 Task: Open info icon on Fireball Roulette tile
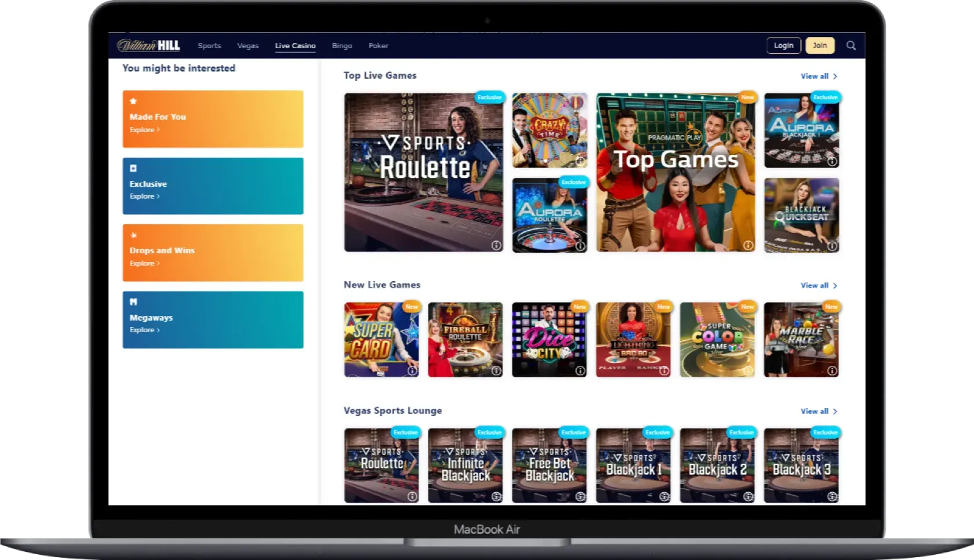496,370
